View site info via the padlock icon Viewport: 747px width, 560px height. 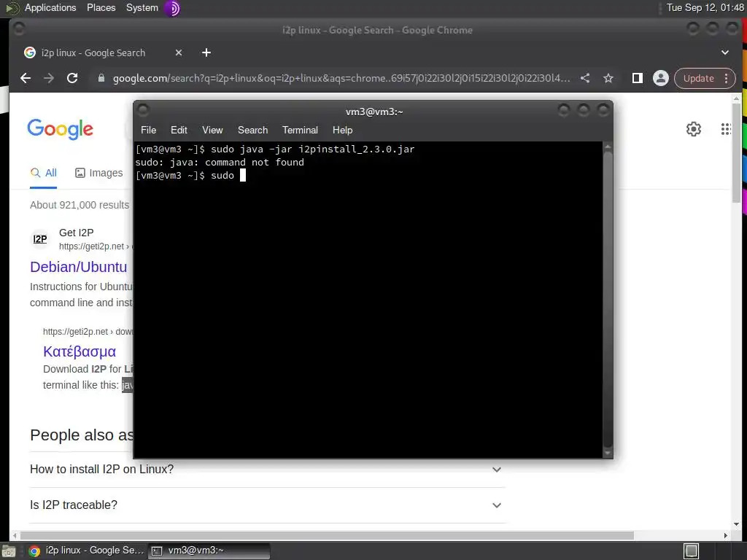101,78
